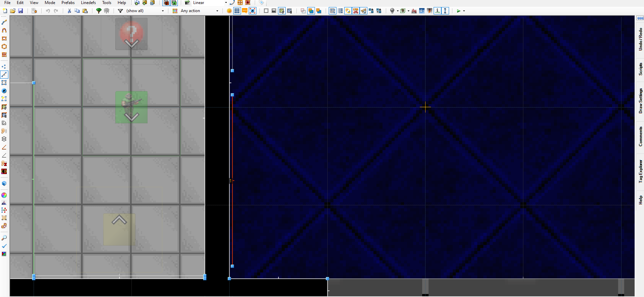Toggle the dynamic lights bulb icon
Screen dimensions: 644x297
pyautogui.click(x=392, y=11)
